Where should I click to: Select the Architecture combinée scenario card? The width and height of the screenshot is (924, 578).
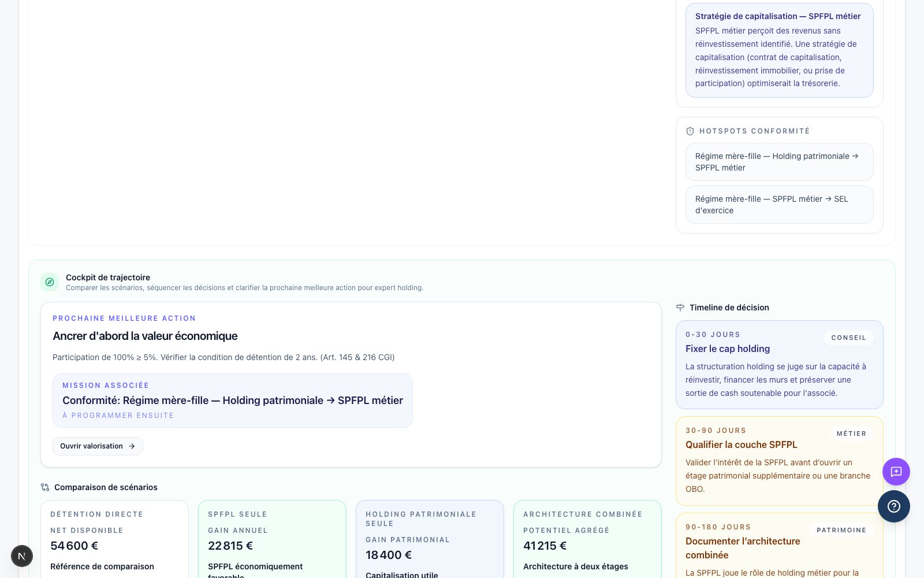(587, 539)
